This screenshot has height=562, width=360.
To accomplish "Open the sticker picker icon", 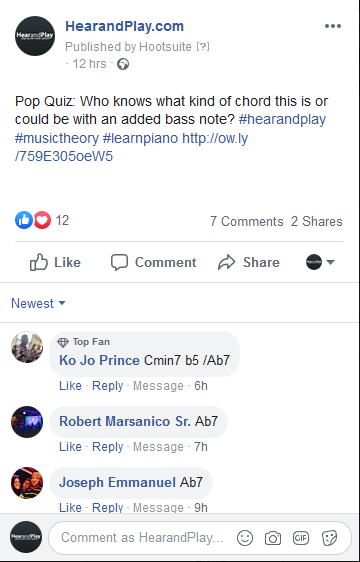I will pyautogui.click(x=329, y=538).
